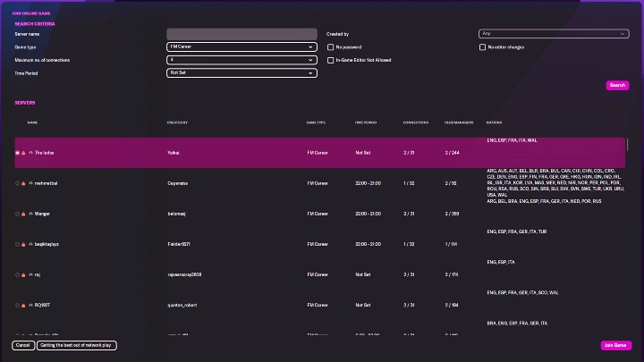The image size is (644, 362).
Task: Toggle In-Game Editor Not Allowed checkbox
Action: click(331, 60)
